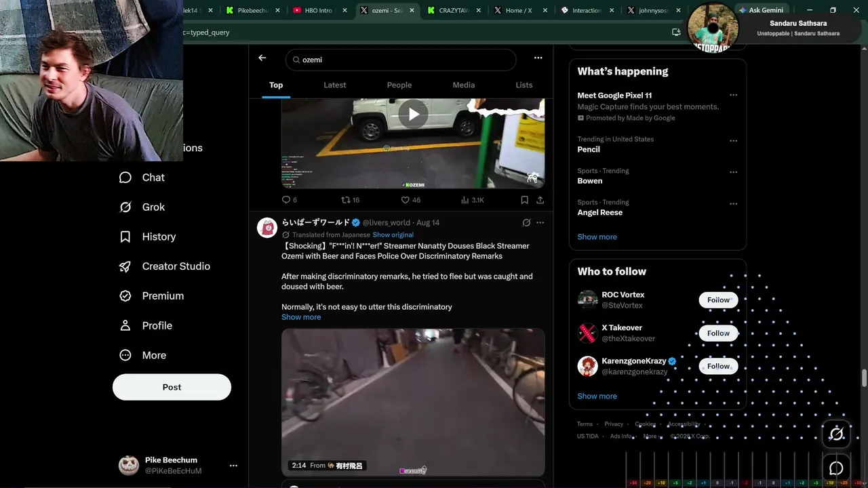The image size is (868, 488).
Task: Open options for Bowen trend
Action: [x=733, y=172]
